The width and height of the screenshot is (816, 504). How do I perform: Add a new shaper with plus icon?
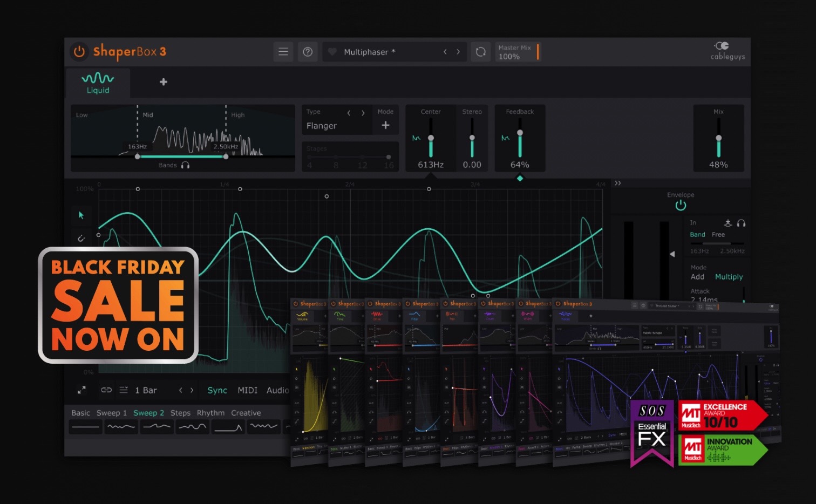(164, 82)
